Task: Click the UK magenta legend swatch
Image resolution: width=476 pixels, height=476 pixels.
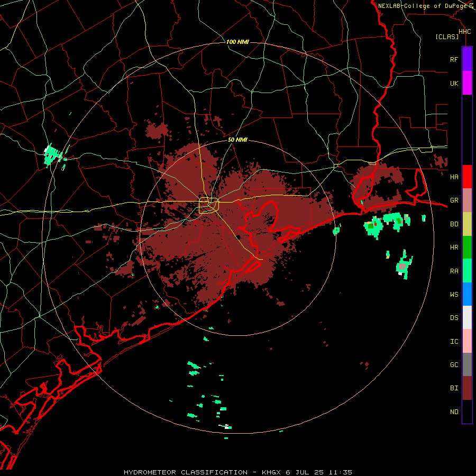Action: coord(467,83)
